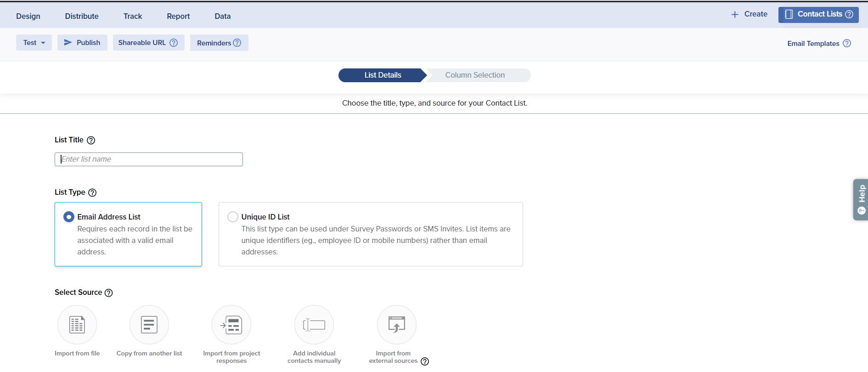This screenshot has height=372, width=868.
Task: Expand the Test dropdown
Action: (x=34, y=43)
